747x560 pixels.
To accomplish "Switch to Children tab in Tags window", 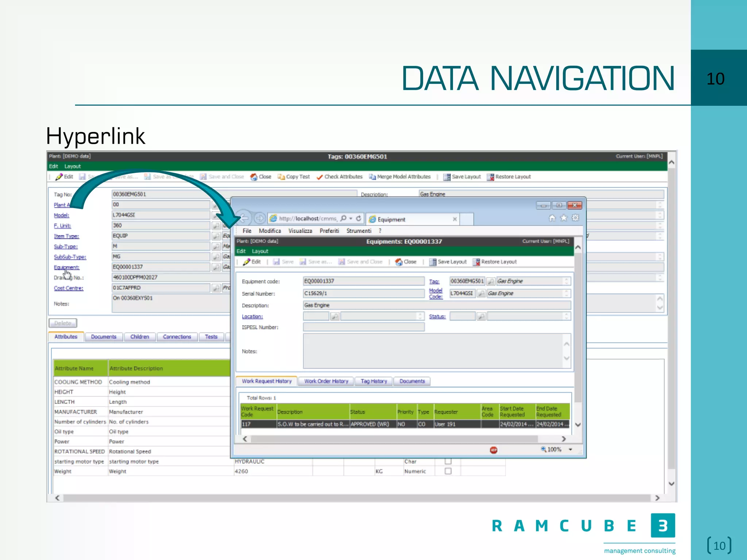I will click(x=140, y=337).
